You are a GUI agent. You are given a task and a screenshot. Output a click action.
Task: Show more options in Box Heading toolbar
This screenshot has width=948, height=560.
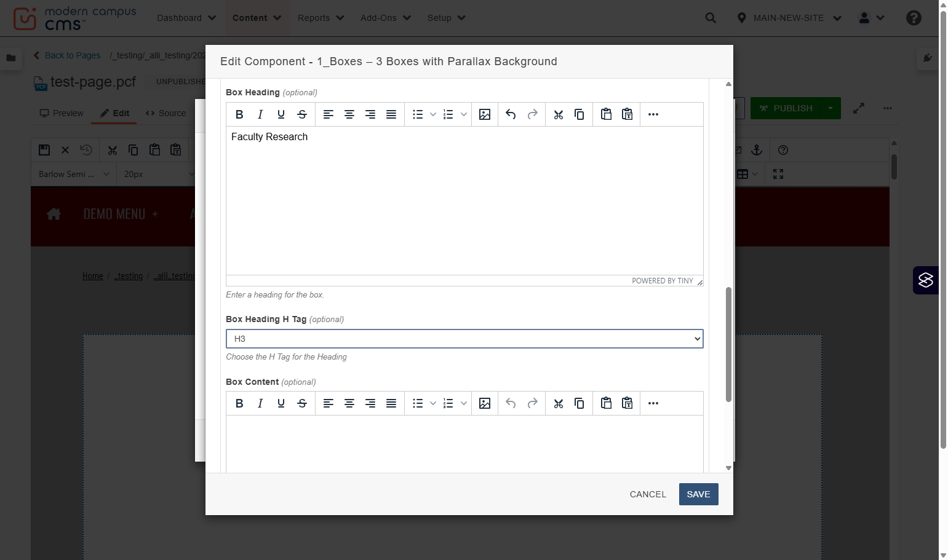tap(653, 114)
